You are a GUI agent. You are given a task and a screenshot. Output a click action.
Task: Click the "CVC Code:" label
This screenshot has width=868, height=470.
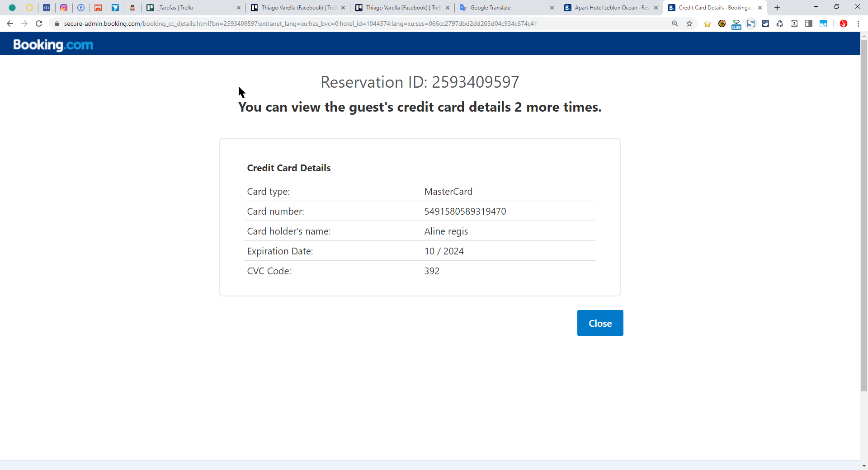(269, 271)
